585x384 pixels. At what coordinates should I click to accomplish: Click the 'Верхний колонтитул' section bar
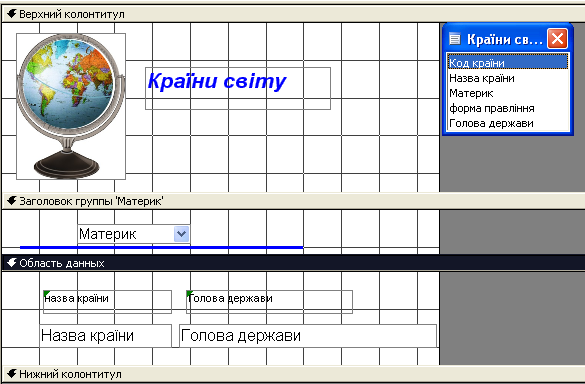pos(292,14)
